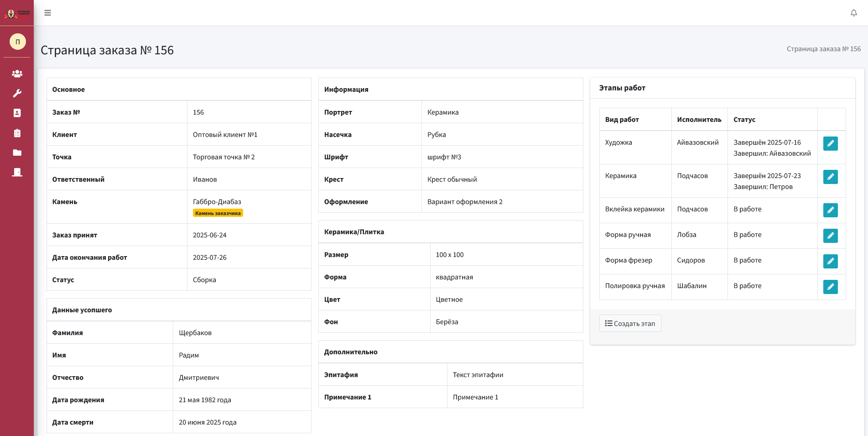Click the Камень заказчика badge
Image resolution: width=868 pixels, height=436 pixels.
coord(218,213)
